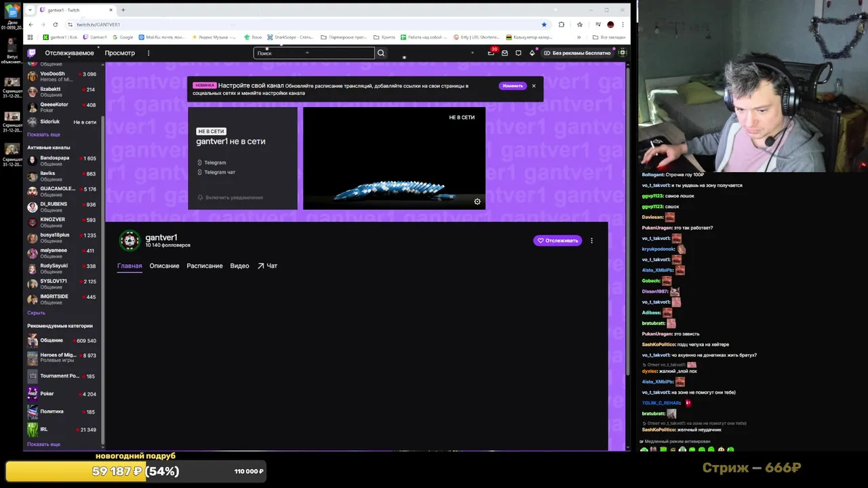Open the Twitch home logo
This screenshot has width=868, height=488.
31,53
